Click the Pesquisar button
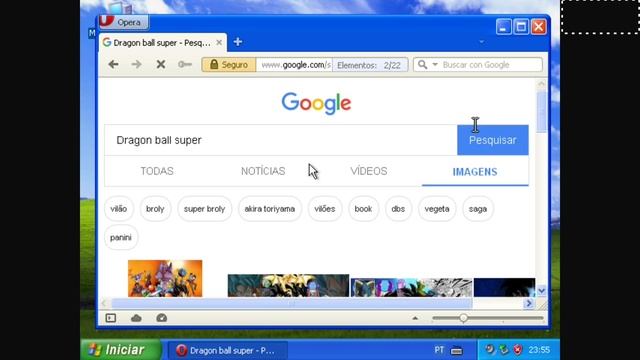Screen dimensions: 640x360 click(x=493, y=140)
